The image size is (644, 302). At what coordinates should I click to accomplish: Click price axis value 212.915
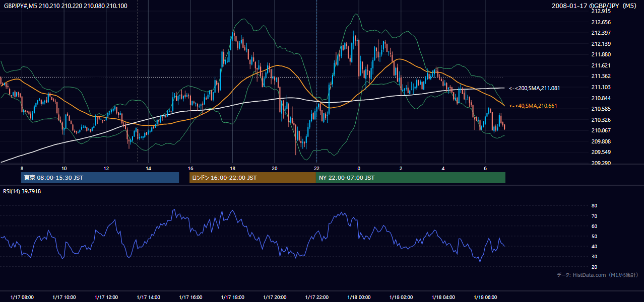[601, 11]
